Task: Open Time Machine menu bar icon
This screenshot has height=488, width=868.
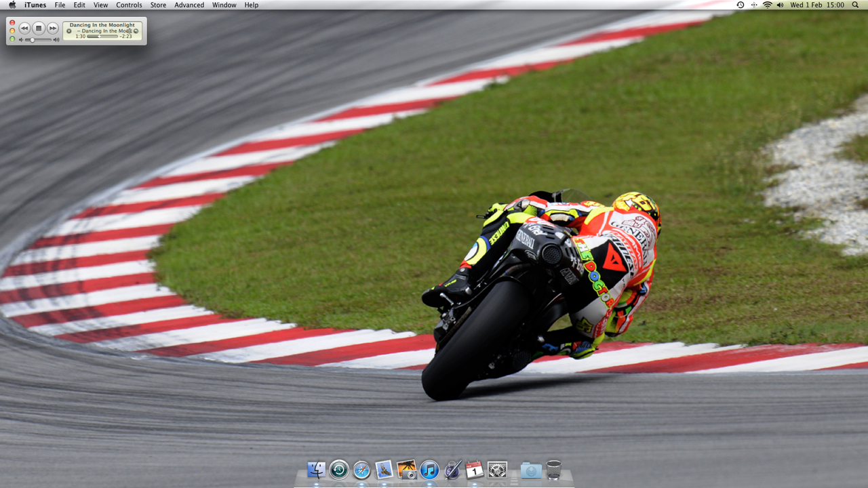Action: click(x=740, y=5)
